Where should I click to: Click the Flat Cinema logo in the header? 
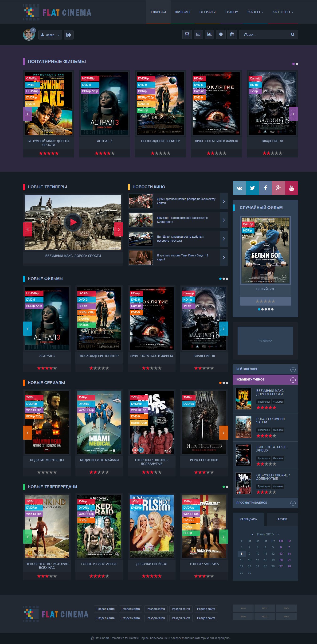(x=57, y=12)
